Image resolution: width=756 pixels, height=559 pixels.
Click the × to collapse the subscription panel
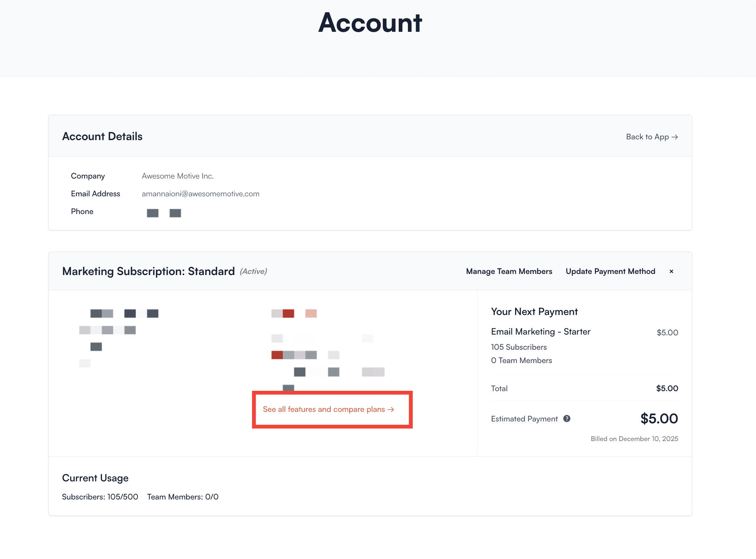[x=671, y=271]
